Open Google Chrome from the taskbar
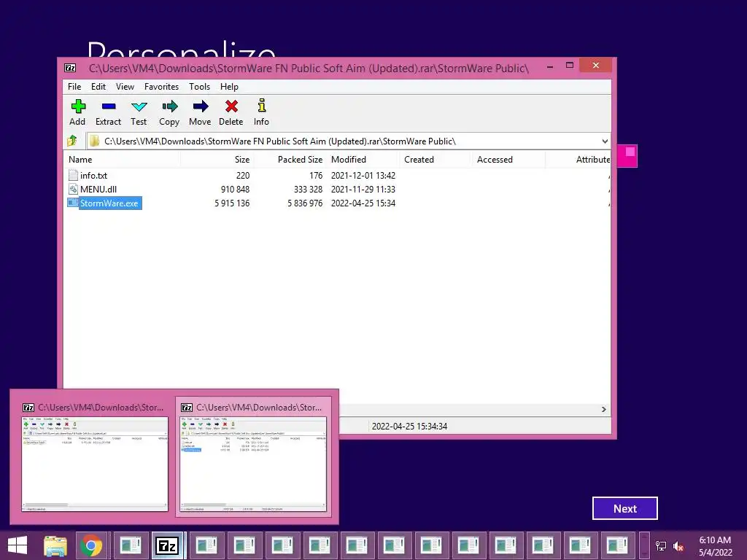This screenshot has width=747, height=560. 91,545
